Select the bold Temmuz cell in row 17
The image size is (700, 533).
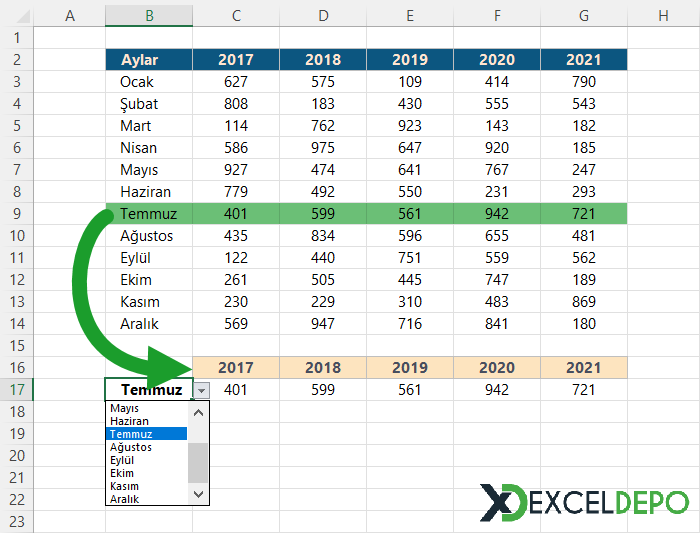pyautogui.click(x=149, y=390)
